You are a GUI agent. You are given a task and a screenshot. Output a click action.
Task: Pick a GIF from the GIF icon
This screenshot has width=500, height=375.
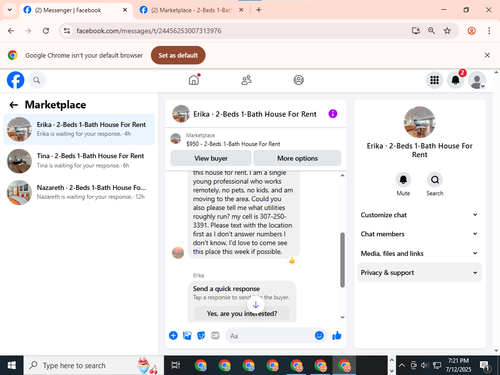(215, 335)
